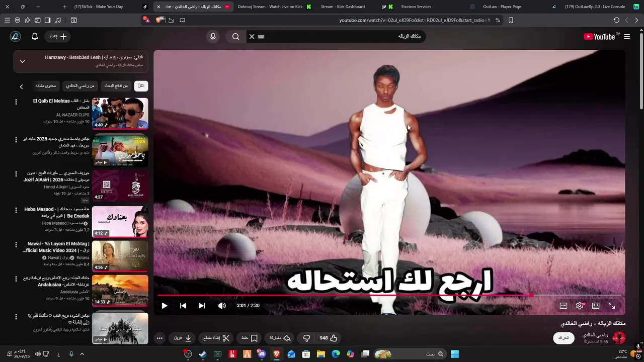Open options for Heba Masaod Be Enadak
The width and height of the screenshot is (644, 362).
[x=16, y=210]
